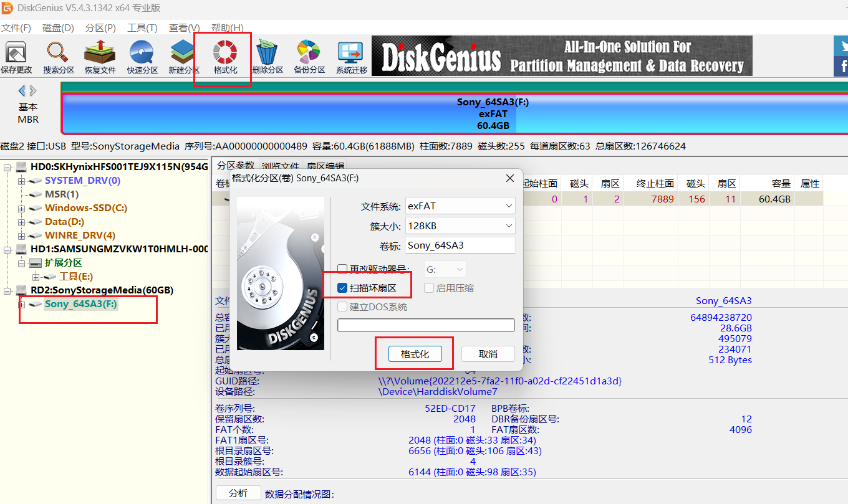This screenshot has width=848, height=504.
Task: Select MSR(1) in the disk tree
Action: pos(62,194)
